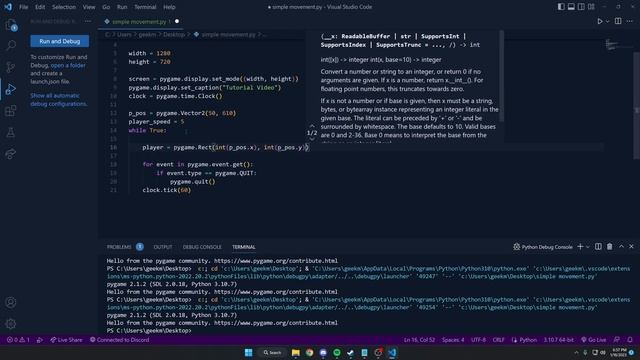Open the Explorer view in activity bar
This screenshot has height=360, width=640.
pyautogui.click(x=11, y=25)
